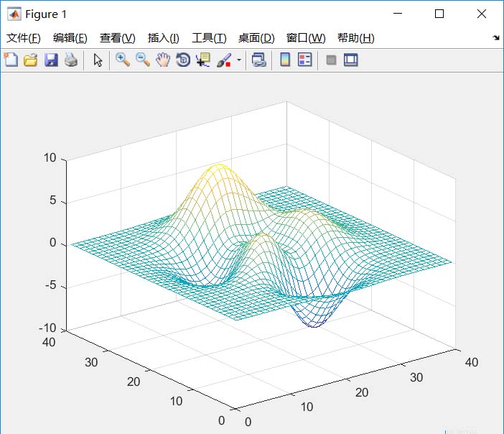Insert a colorbar via the toolbar icon
Image resolution: width=504 pixels, height=434 pixels.
(x=285, y=60)
